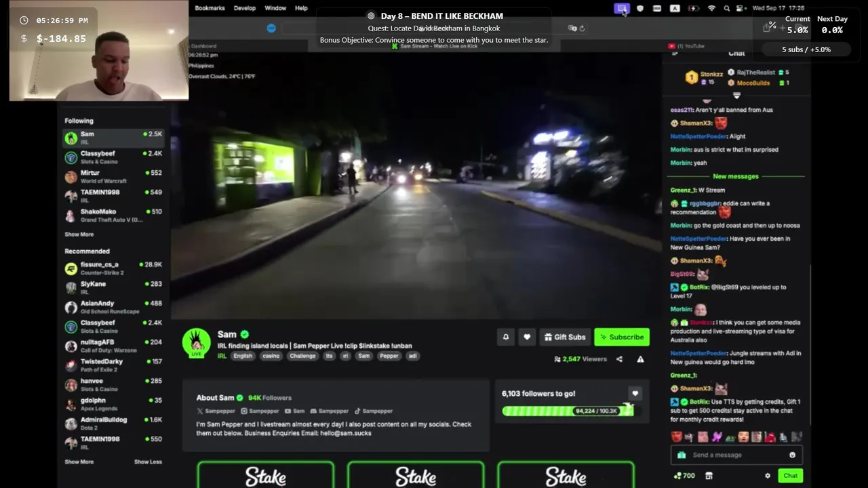
Task: Open the Develop menu
Action: tap(245, 8)
